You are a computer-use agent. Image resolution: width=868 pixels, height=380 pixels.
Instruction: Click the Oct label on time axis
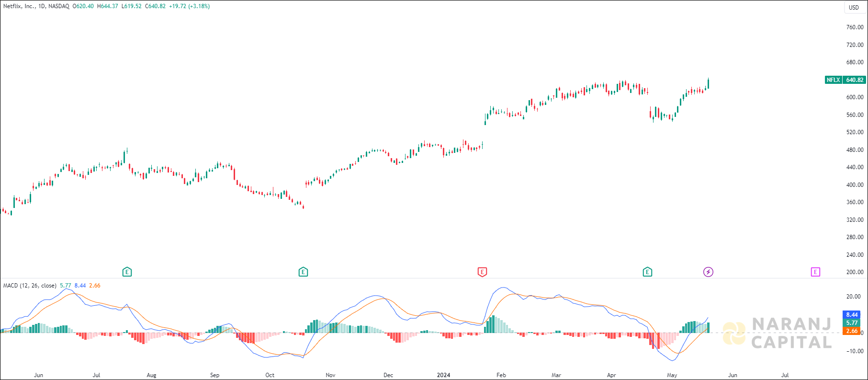point(270,375)
